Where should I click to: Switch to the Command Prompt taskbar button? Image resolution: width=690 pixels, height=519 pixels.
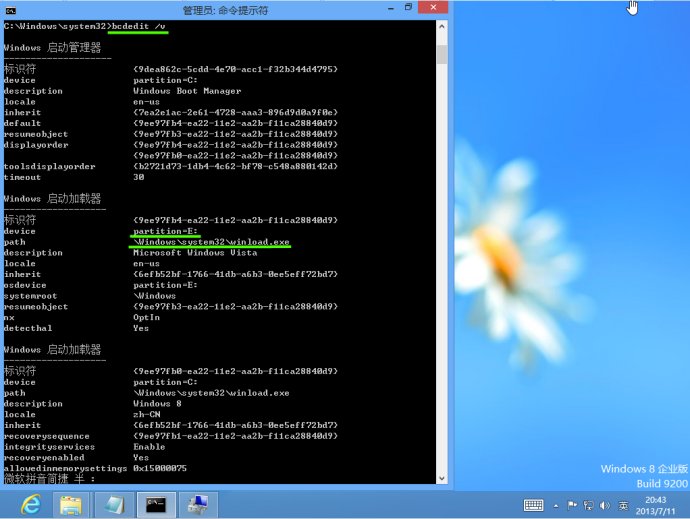[x=156, y=504]
